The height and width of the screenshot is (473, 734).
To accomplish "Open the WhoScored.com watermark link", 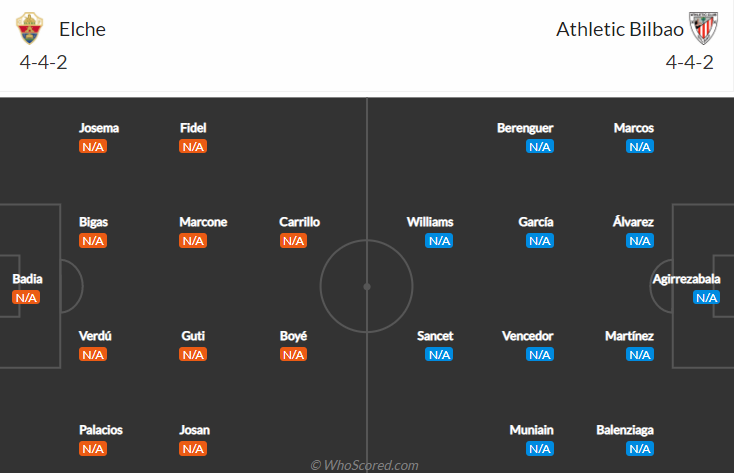I will [364, 465].
